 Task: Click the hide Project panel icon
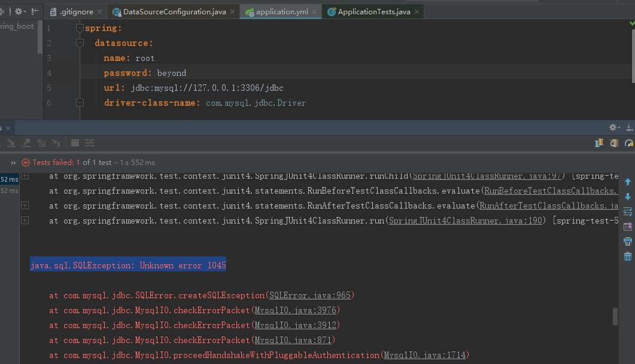pos(35,11)
